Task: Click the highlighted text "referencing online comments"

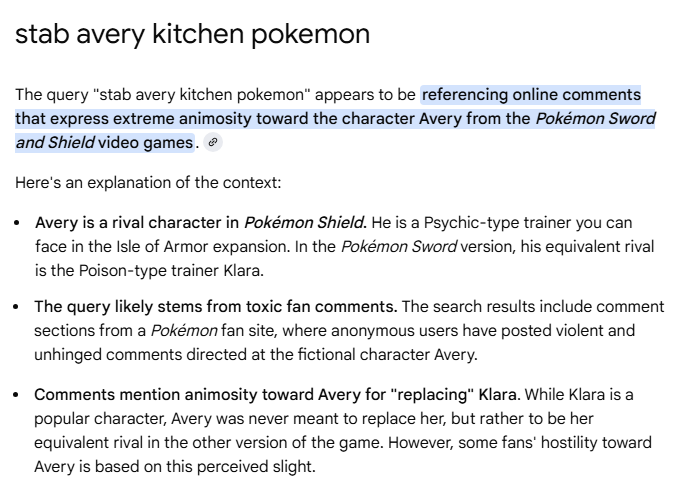Action: pyautogui.click(x=531, y=95)
